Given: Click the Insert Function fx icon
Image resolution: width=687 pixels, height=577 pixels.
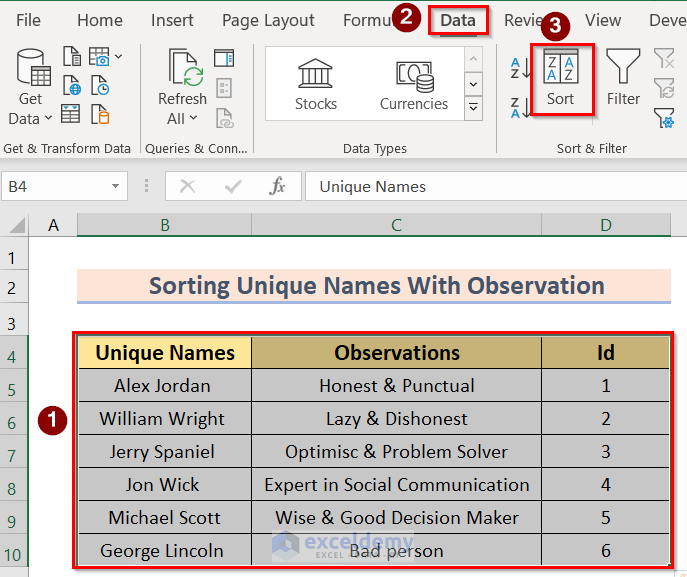Looking at the screenshot, I should pos(278,186).
